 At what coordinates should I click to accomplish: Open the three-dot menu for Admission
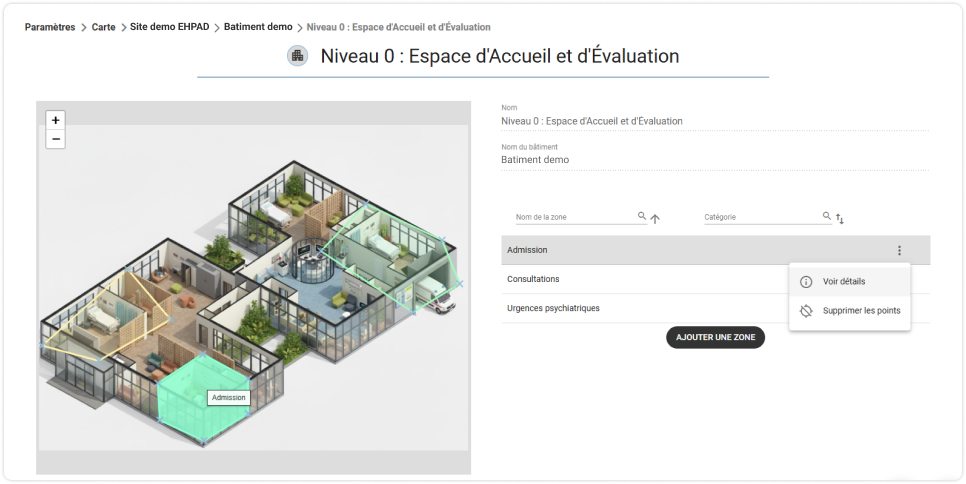tap(899, 251)
